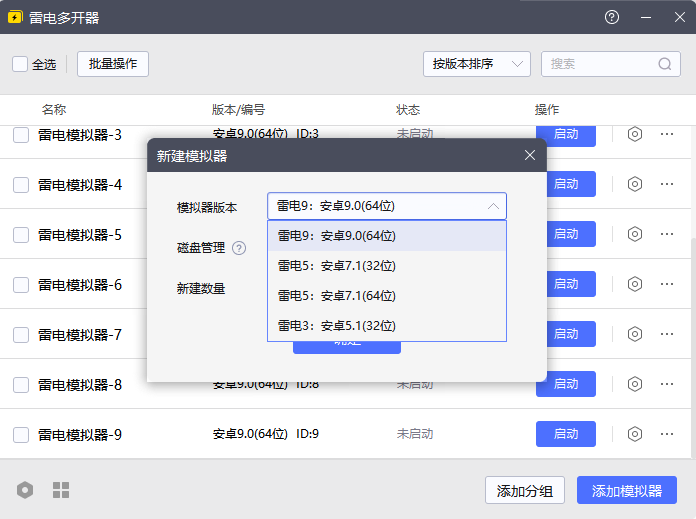Open the 按版本排序 sort dropdown
The width and height of the screenshot is (696, 519).
click(x=476, y=64)
